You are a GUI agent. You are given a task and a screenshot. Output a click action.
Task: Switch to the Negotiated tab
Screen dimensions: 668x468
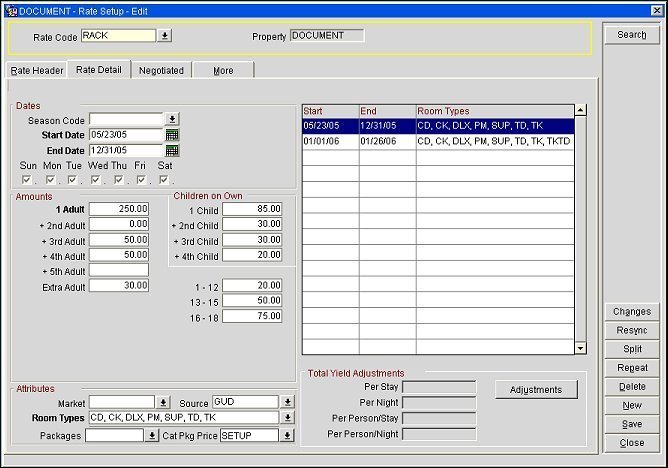(161, 70)
